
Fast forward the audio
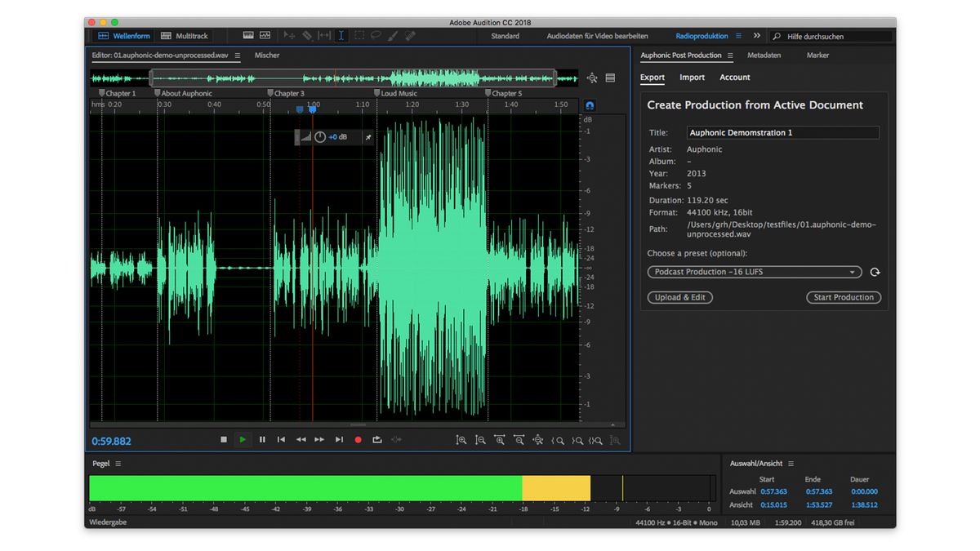(x=319, y=440)
